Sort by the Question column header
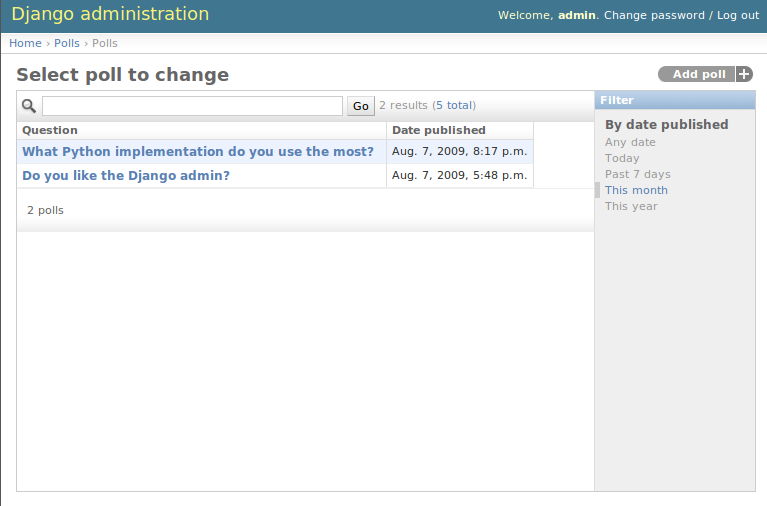 point(50,130)
